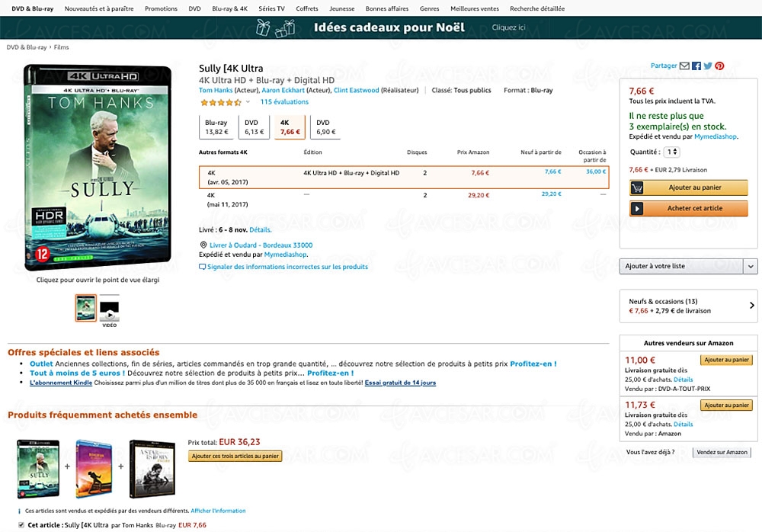Open the Nouveautés et à paraître menu

(x=99, y=8)
